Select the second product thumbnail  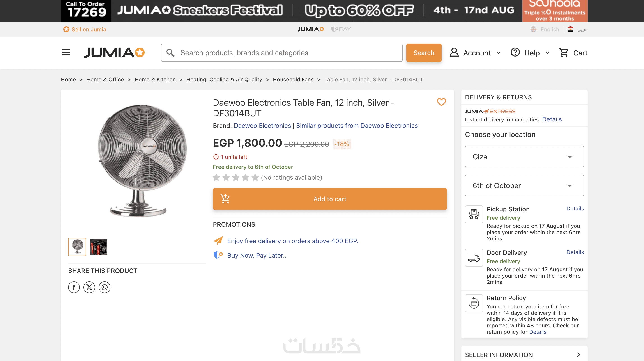coord(99,247)
